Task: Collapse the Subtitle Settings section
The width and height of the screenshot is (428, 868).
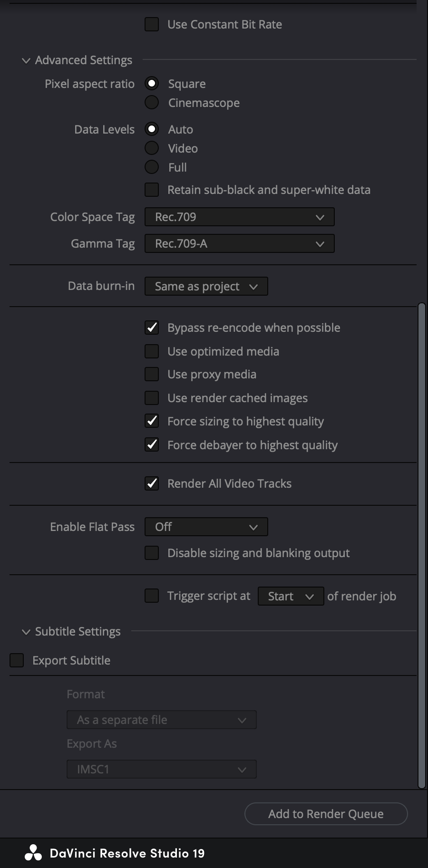Action: pos(27,632)
